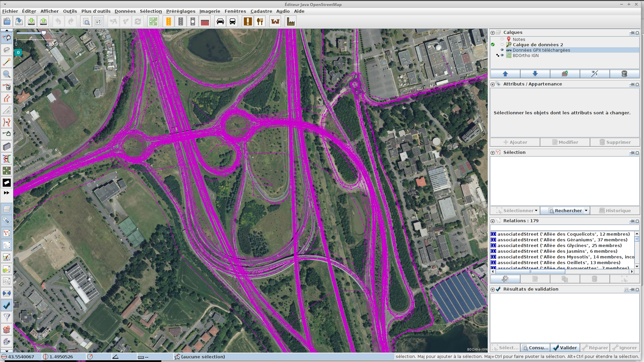The width and height of the screenshot is (644, 362).
Task: Hide the Données GPX téléchargées layer
Action: pos(502,50)
